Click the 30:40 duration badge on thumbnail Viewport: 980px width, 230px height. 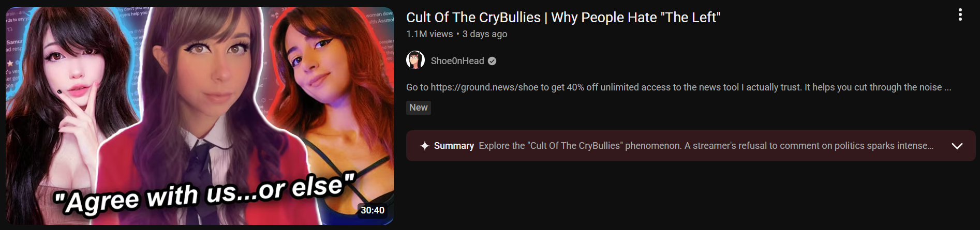(x=373, y=210)
